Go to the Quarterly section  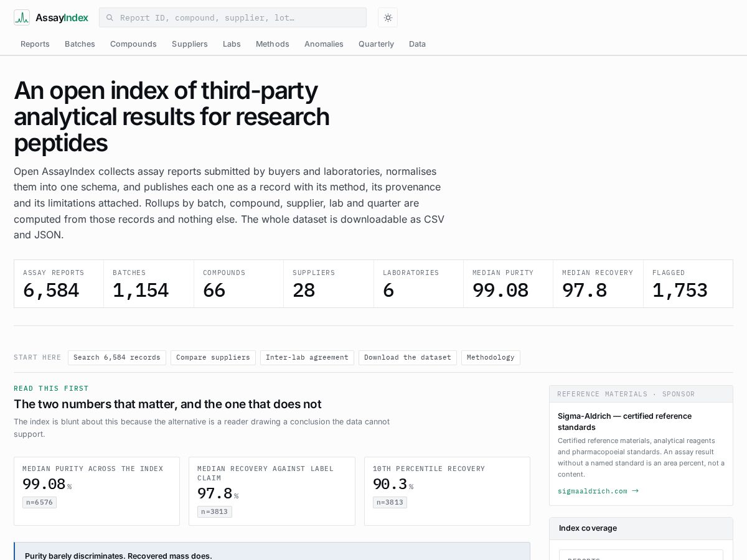(x=376, y=44)
